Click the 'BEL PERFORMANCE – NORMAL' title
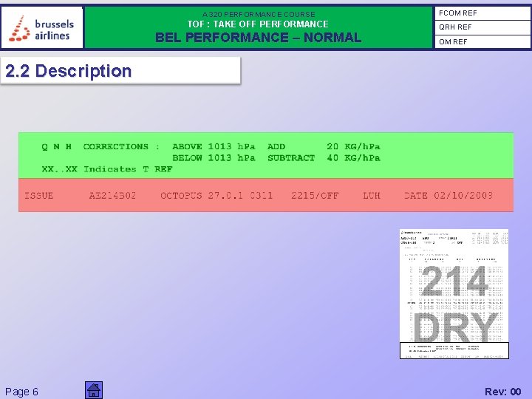Image resolution: width=532 pixels, height=399 pixels. point(258,38)
